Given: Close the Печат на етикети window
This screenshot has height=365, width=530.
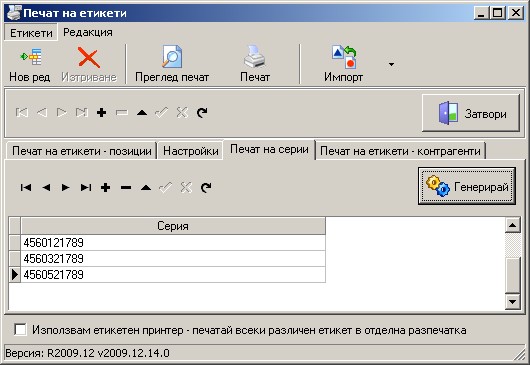Looking at the screenshot, I should 515,13.
